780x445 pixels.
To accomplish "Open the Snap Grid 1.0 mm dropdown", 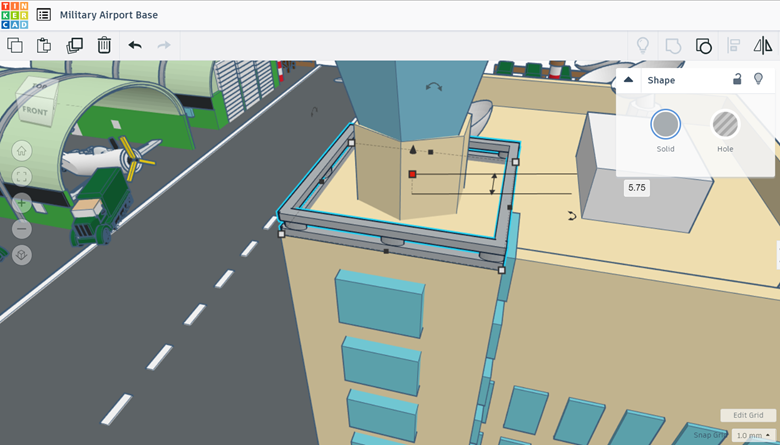I will point(753,435).
